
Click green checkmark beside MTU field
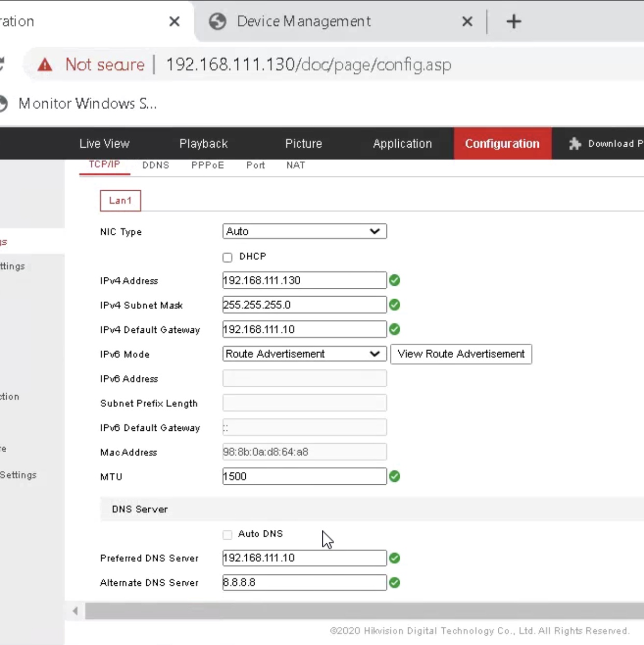[395, 476]
